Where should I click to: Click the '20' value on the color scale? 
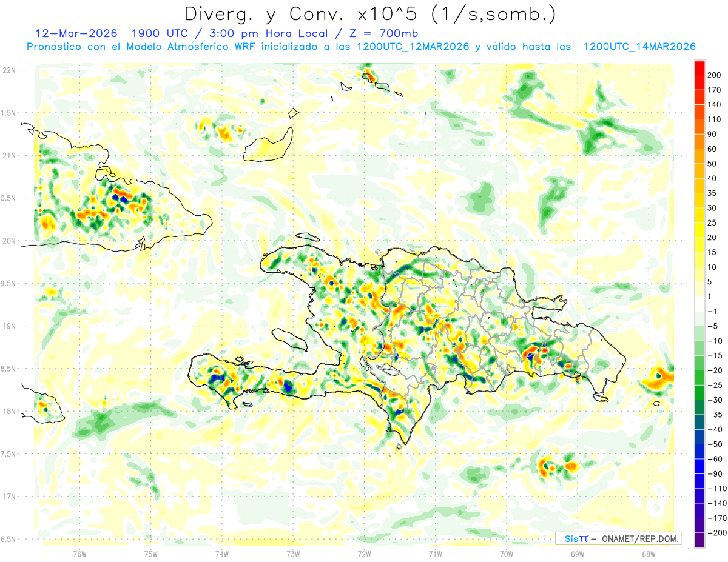(713, 238)
